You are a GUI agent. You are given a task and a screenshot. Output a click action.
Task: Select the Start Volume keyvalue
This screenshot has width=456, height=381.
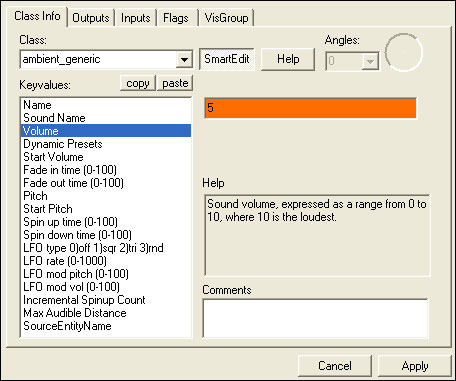tap(106, 157)
